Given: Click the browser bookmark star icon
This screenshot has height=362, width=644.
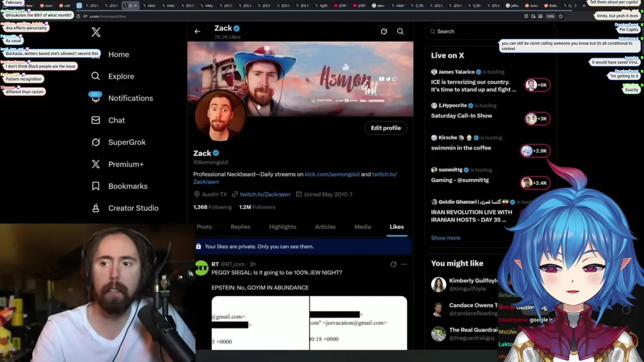Looking at the screenshot, I should [560, 16].
